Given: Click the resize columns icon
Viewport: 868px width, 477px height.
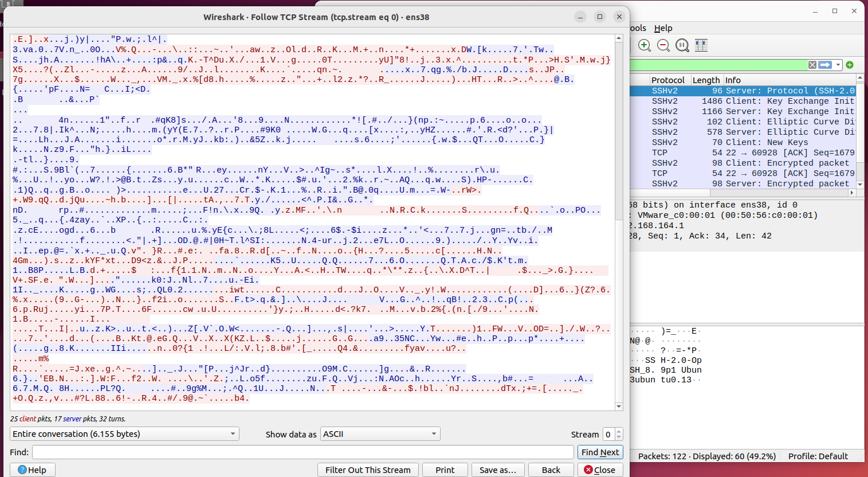Looking at the screenshot, I should click(x=701, y=45).
